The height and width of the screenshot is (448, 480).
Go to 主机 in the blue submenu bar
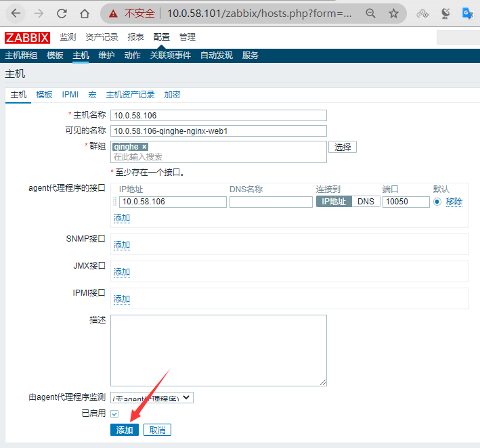(x=81, y=55)
